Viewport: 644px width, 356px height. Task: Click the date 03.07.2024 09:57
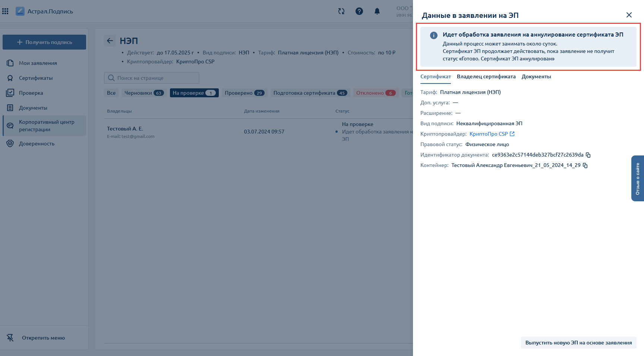click(264, 132)
